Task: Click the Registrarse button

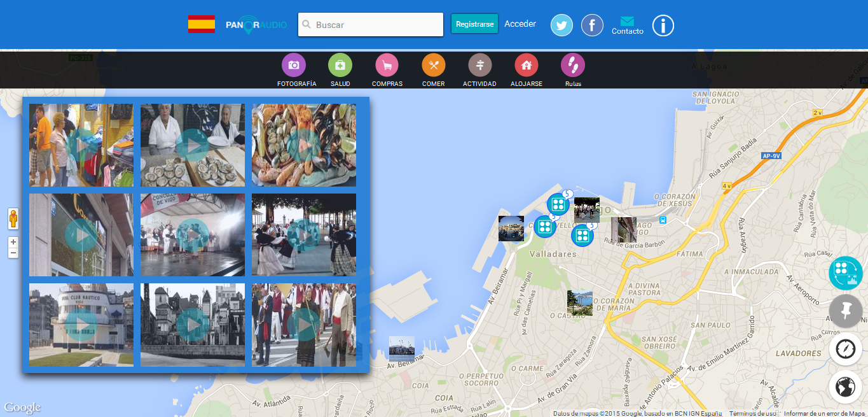Action: click(x=474, y=24)
